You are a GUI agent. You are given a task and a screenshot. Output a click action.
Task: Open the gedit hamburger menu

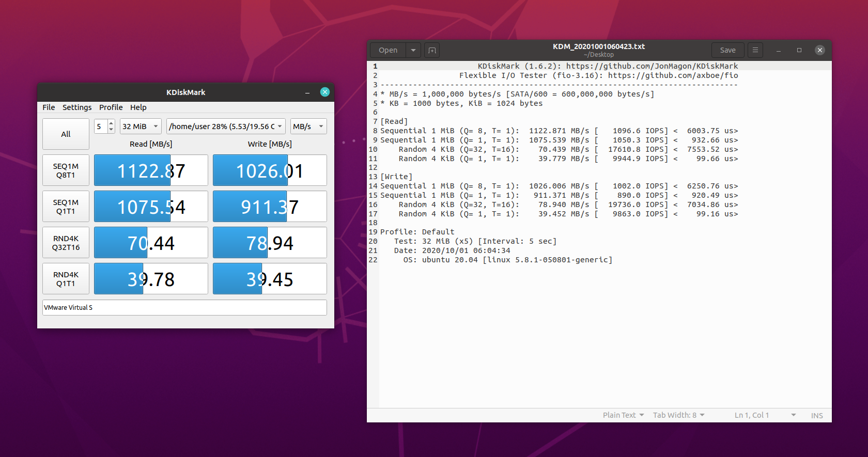(x=755, y=50)
